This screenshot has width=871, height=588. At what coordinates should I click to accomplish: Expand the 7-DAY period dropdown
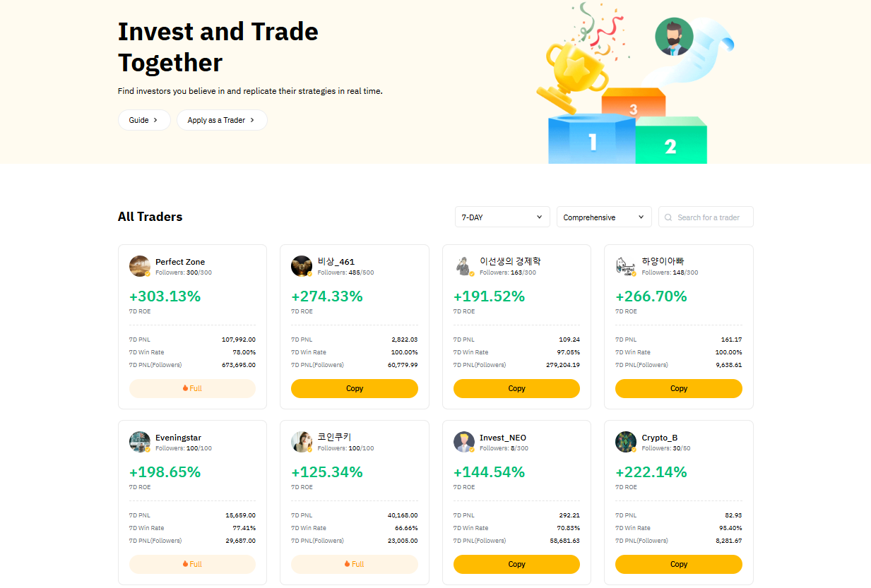point(502,217)
